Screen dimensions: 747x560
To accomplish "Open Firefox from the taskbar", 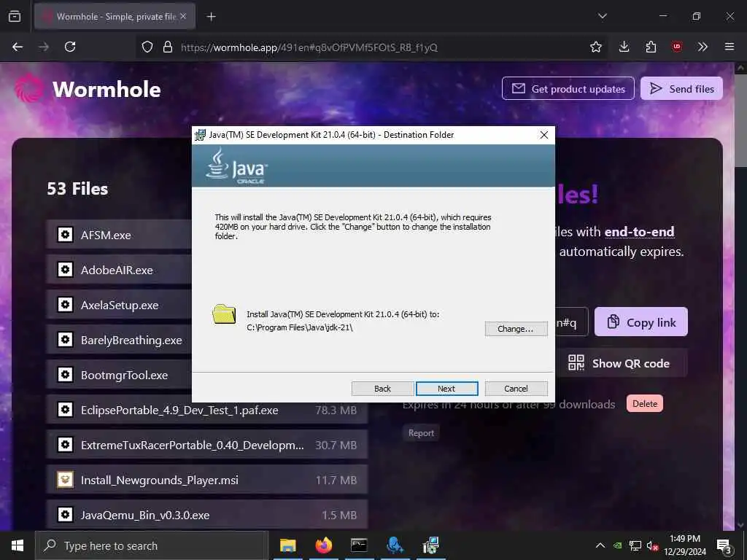I will pyautogui.click(x=323, y=545).
